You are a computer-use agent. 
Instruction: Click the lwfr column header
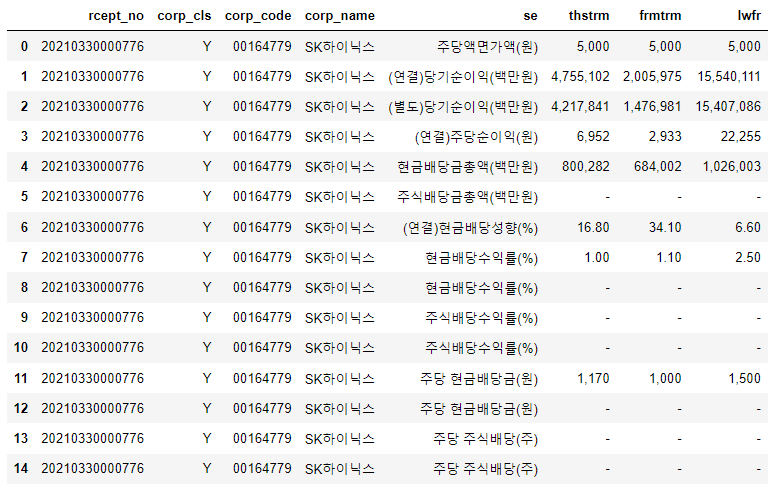tap(749, 16)
